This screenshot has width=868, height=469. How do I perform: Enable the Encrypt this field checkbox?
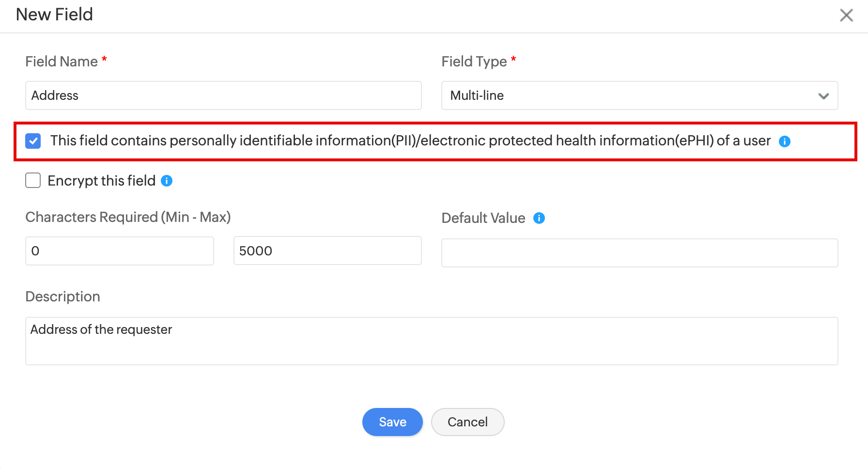click(33, 181)
